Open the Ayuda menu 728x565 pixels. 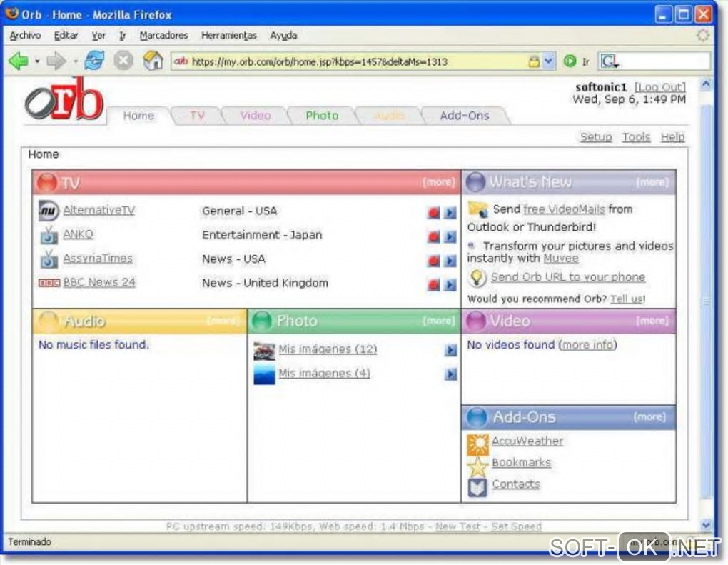coord(283,35)
